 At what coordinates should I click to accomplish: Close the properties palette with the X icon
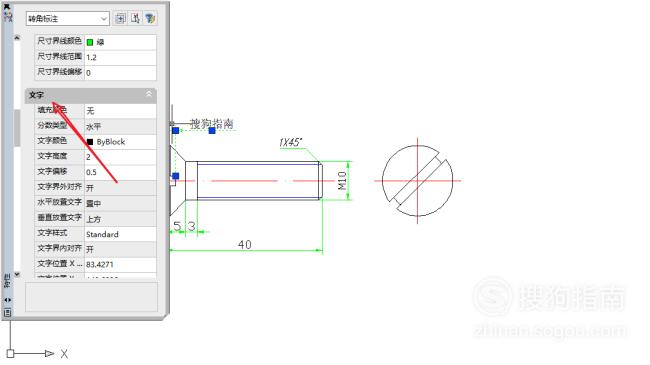click(7, 6)
